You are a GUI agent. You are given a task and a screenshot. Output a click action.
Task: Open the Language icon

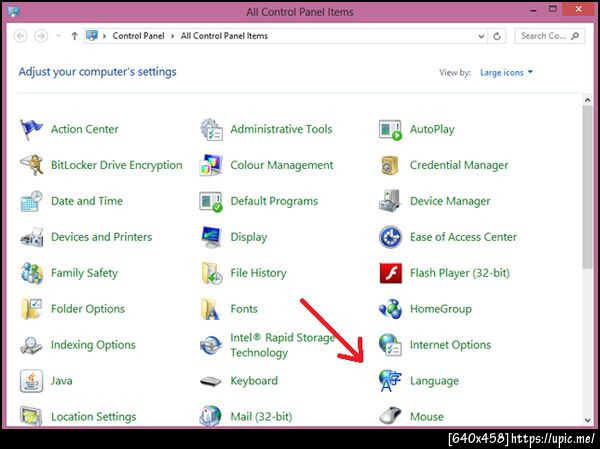390,381
